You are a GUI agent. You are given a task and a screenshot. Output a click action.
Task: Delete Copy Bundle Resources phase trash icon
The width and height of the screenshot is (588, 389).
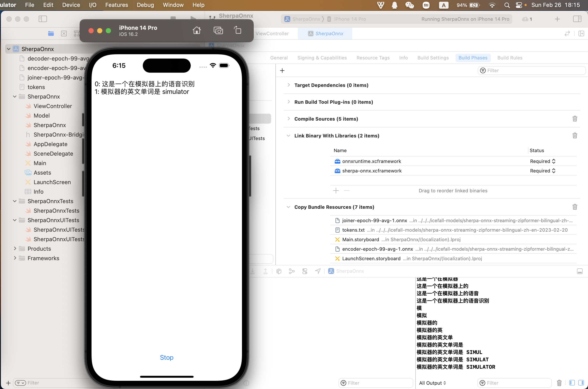[x=575, y=207]
